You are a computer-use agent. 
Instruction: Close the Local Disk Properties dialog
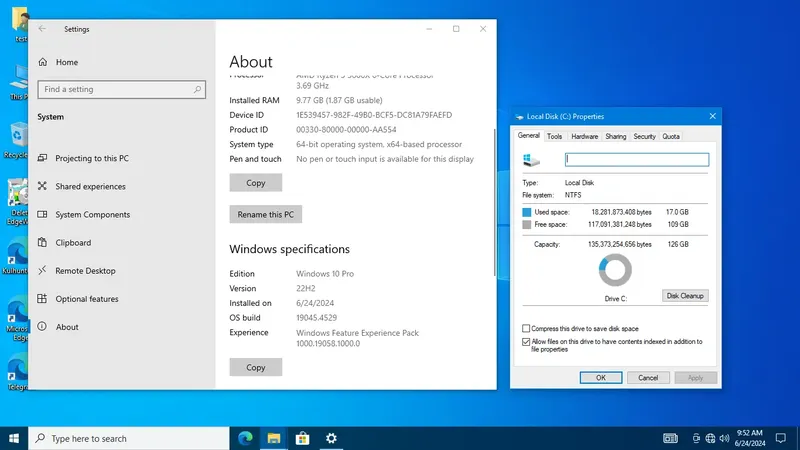pyautogui.click(x=713, y=116)
